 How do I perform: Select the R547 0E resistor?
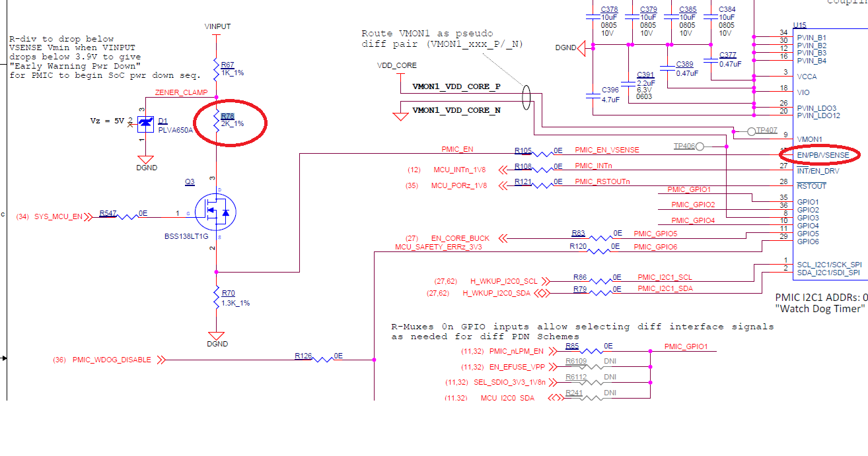[x=124, y=214]
